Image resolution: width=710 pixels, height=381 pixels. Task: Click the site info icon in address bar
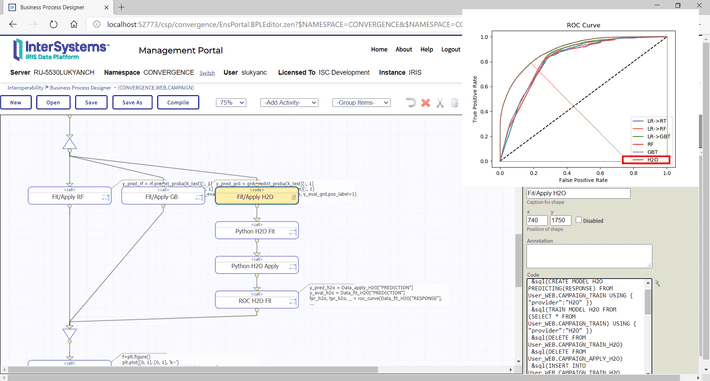(x=96, y=24)
